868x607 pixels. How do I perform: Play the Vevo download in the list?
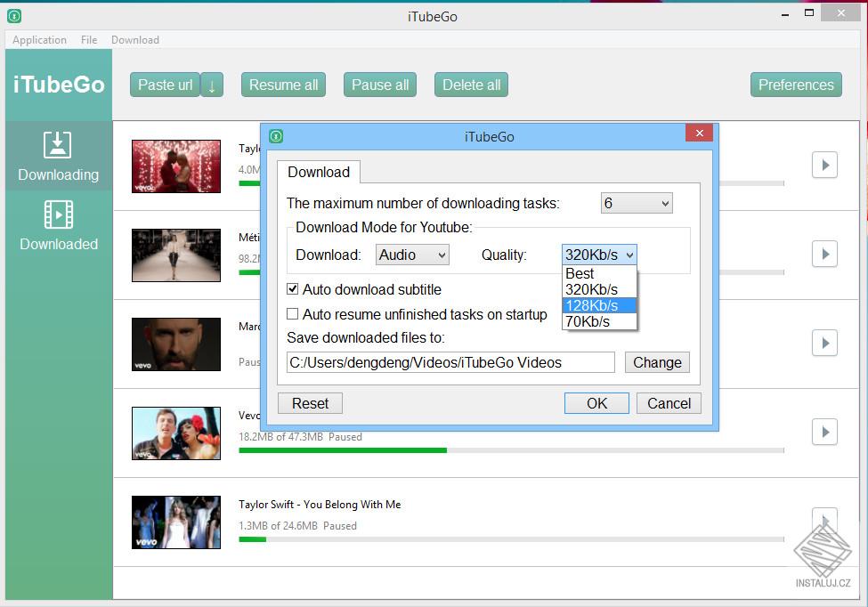[824, 432]
